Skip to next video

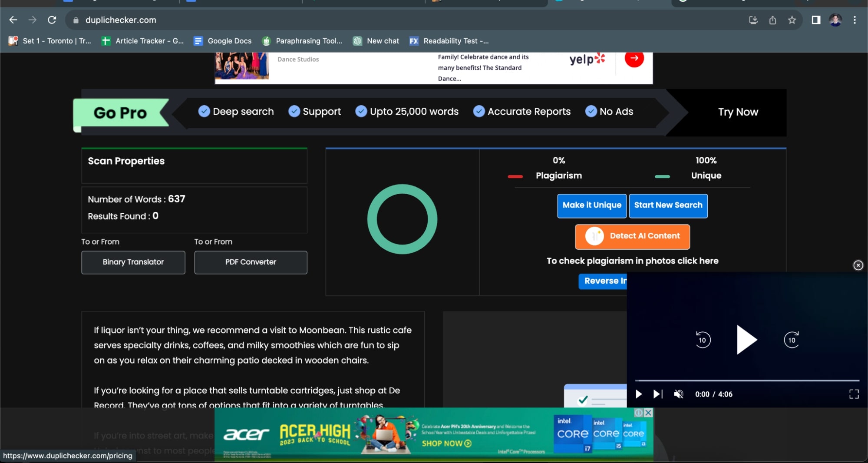[x=658, y=394]
